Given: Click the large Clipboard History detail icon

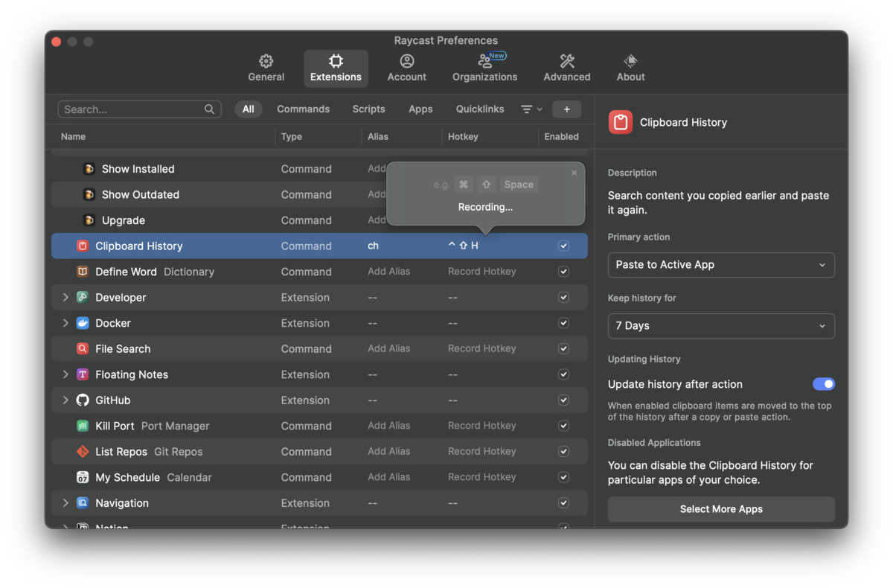Looking at the screenshot, I should [621, 122].
